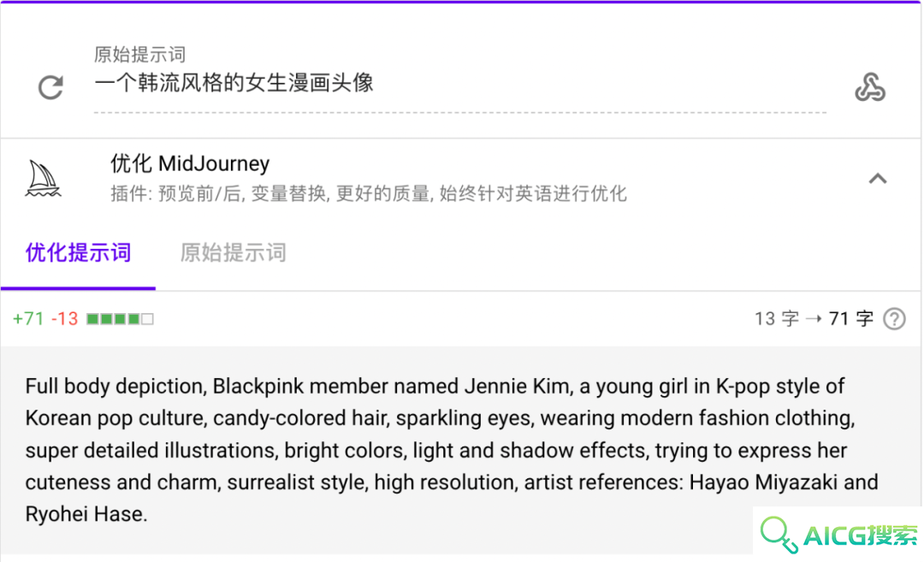Switch to the 优化提示词 tab
Image resolution: width=924 pixels, height=562 pixels.
tap(78, 252)
